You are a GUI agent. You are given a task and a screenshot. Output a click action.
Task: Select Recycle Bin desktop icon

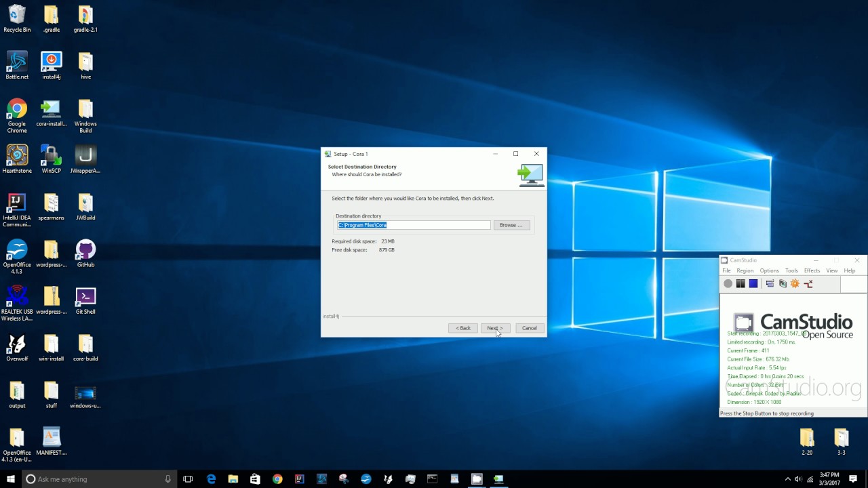(x=17, y=19)
